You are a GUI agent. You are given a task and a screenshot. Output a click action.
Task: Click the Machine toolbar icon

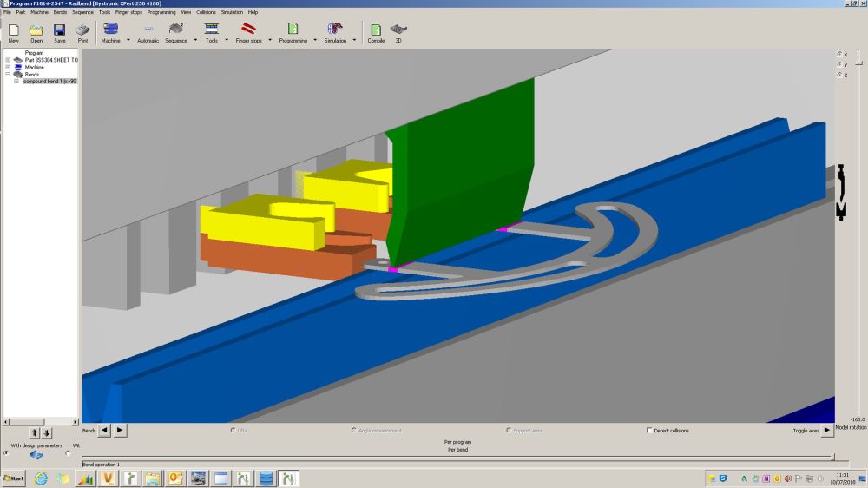coord(110,30)
